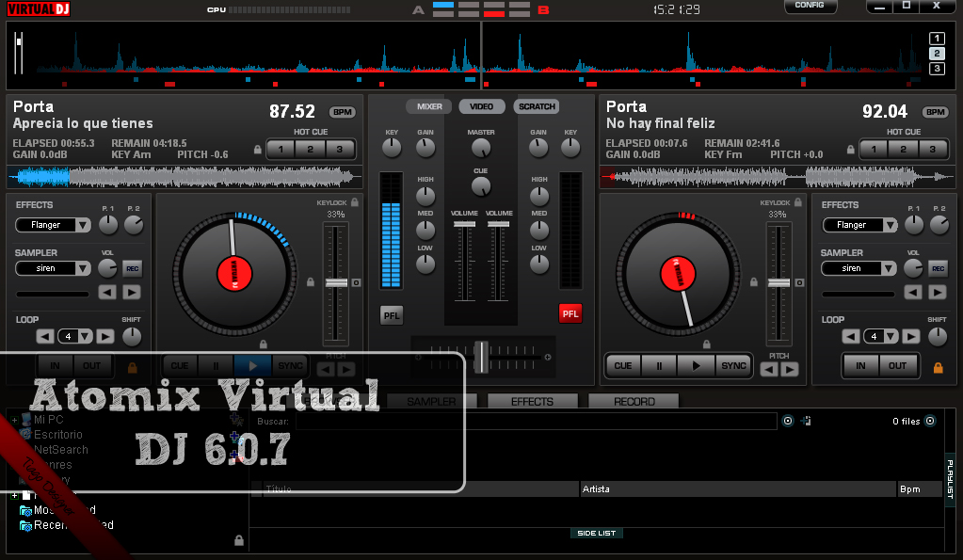This screenshot has height=560, width=963.
Task: Toggle PFL headphone cue for deck A
Action: (392, 315)
